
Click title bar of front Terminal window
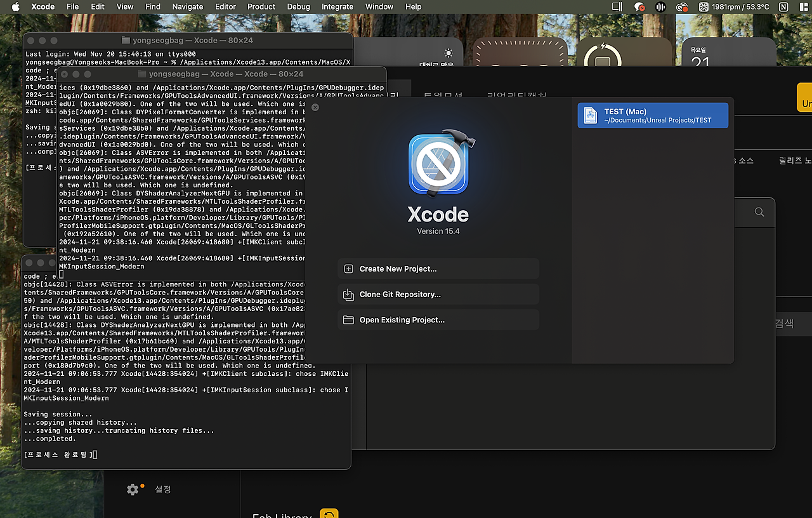[222, 74]
